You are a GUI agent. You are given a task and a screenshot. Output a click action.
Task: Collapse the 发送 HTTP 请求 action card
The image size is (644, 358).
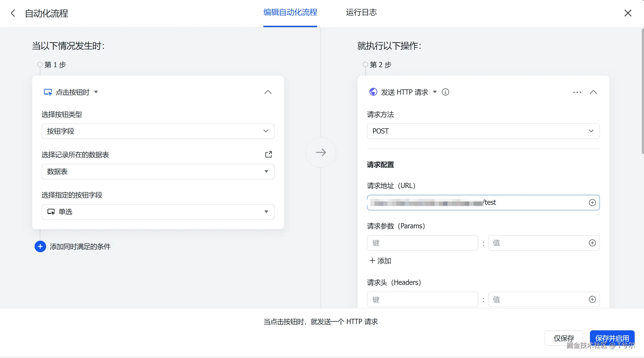593,92
